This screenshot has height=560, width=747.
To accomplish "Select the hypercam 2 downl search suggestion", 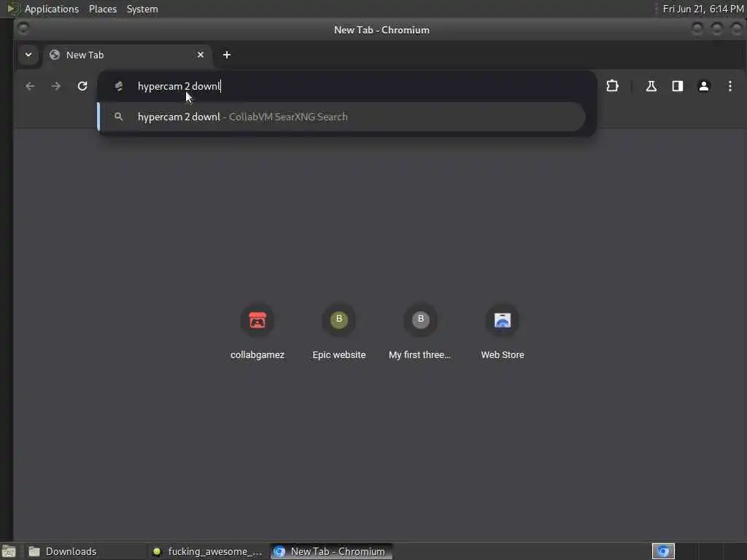I will [x=341, y=117].
